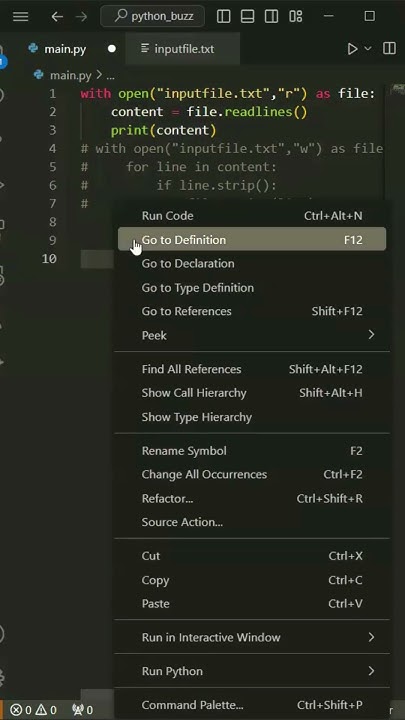The width and height of the screenshot is (405, 720).
Task: Split the editor to the right
Action: pos(389,49)
